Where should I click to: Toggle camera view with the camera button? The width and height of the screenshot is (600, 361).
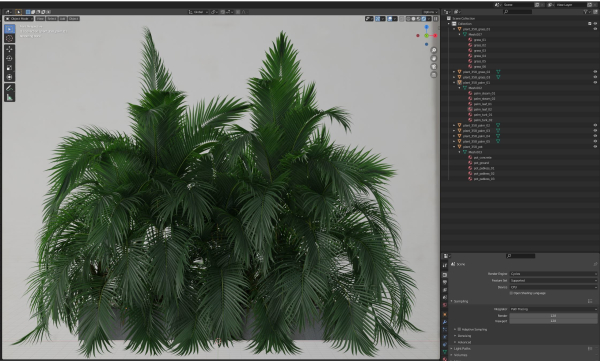coord(434,66)
